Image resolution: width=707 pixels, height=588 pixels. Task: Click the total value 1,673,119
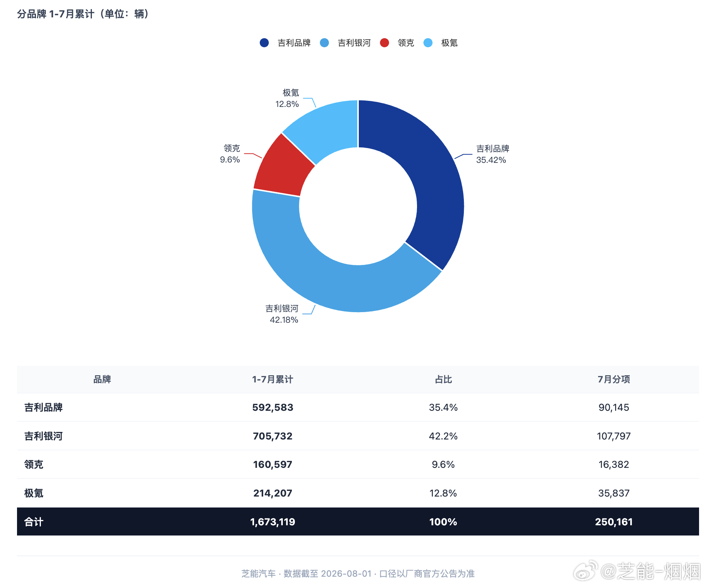click(x=273, y=522)
